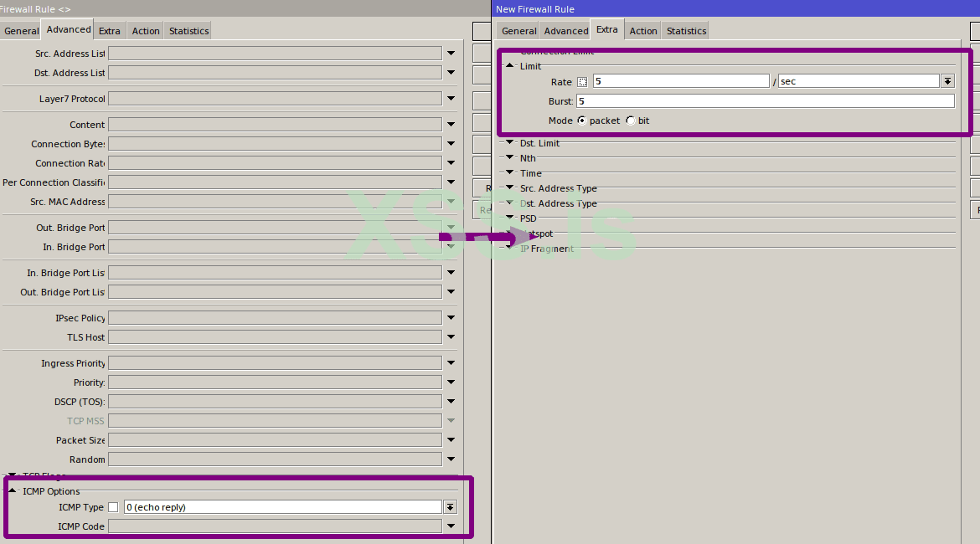The image size is (980, 544).
Task: Expand the TLS Host field arrow
Action: click(451, 337)
